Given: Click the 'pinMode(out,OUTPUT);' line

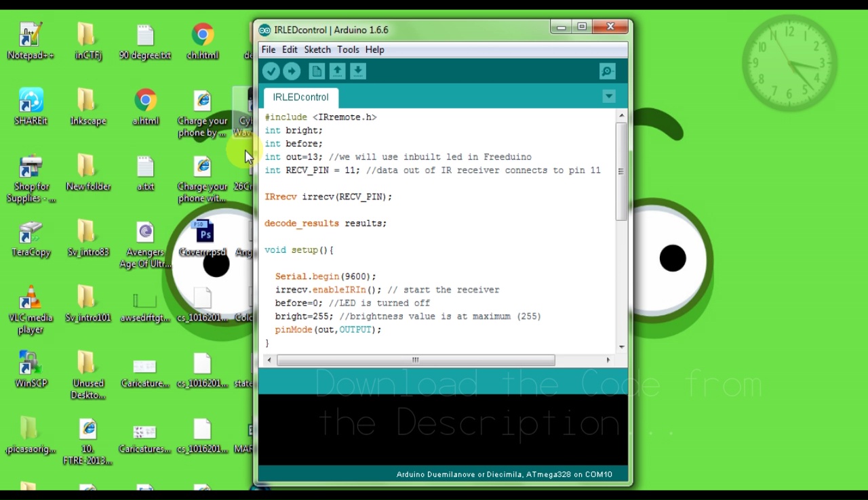Looking at the screenshot, I should point(328,330).
